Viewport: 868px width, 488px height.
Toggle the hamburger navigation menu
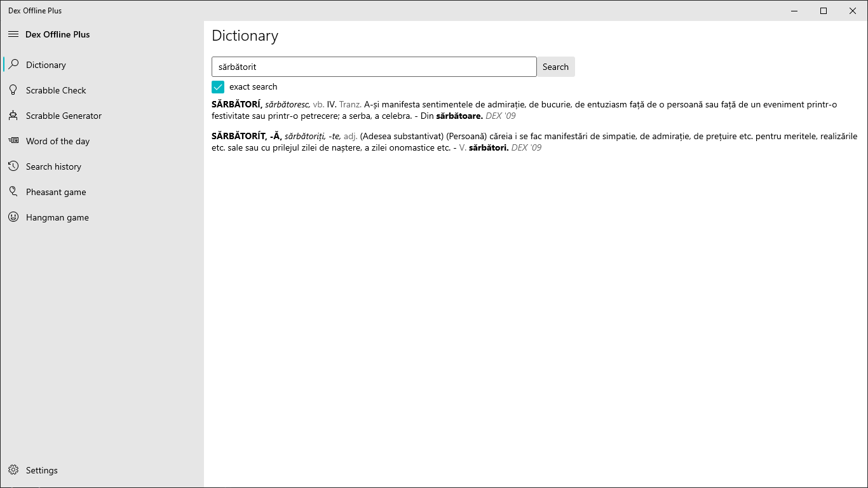(x=13, y=34)
